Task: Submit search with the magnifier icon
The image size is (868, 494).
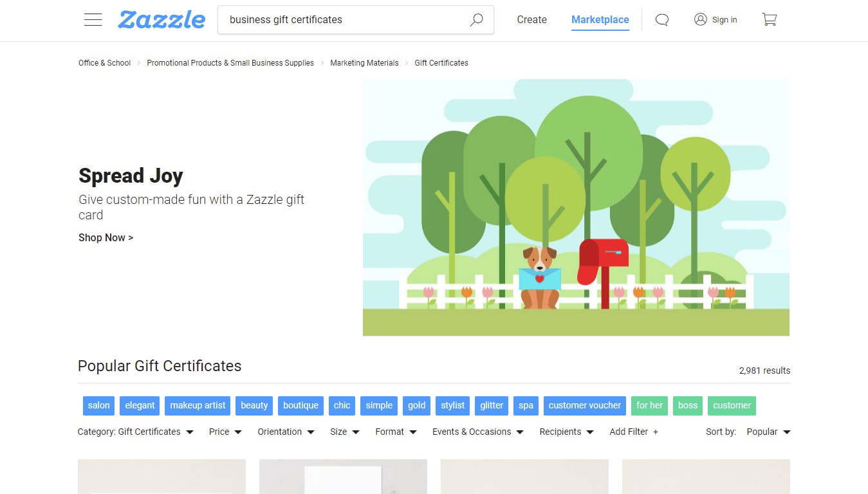Action: point(476,20)
